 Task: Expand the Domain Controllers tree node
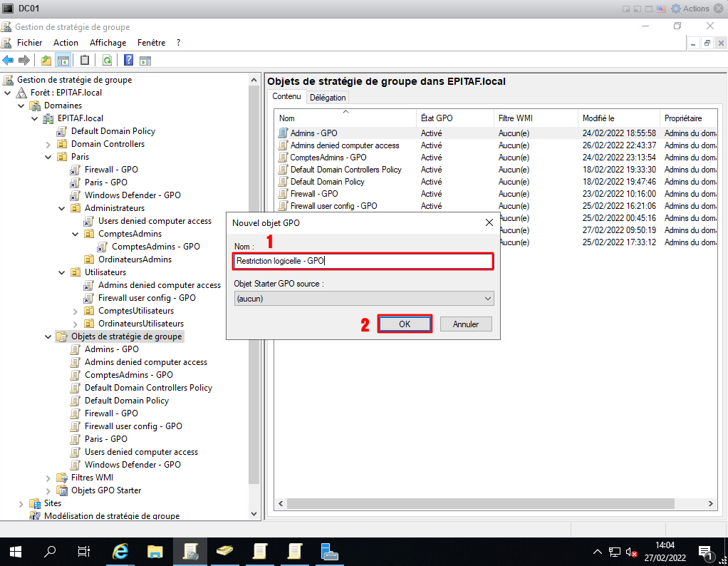click(48, 144)
